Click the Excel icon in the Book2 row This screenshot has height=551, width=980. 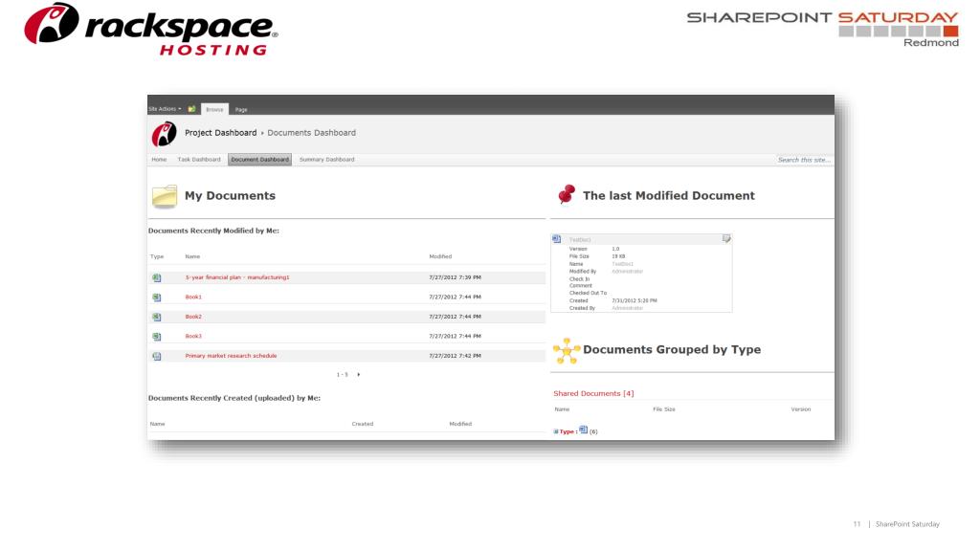(156, 317)
